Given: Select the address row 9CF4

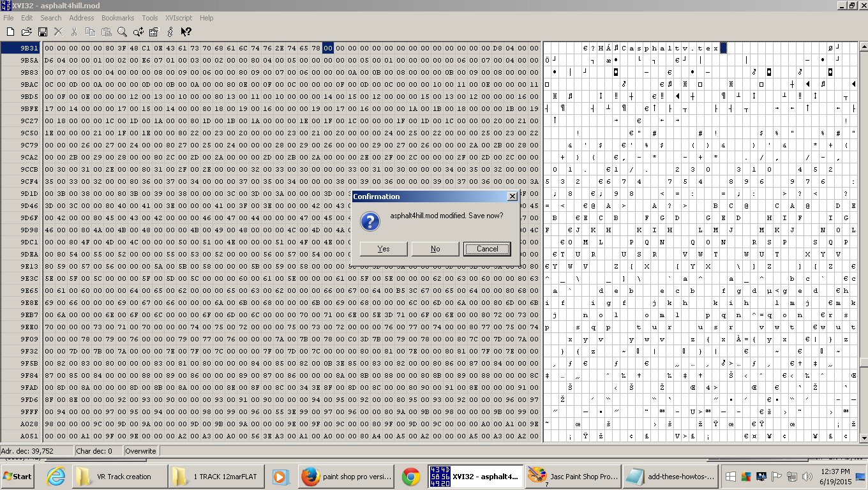Looking at the screenshot, I should (21, 181).
